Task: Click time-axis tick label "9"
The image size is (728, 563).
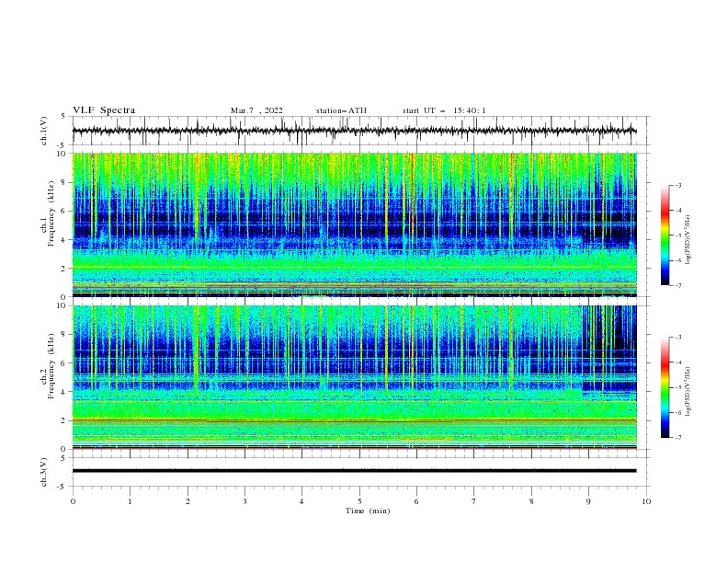Action: click(588, 501)
